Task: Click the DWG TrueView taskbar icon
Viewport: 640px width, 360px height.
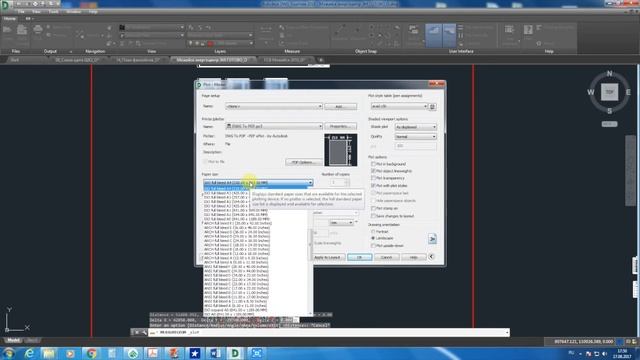Action: (x=236, y=353)
